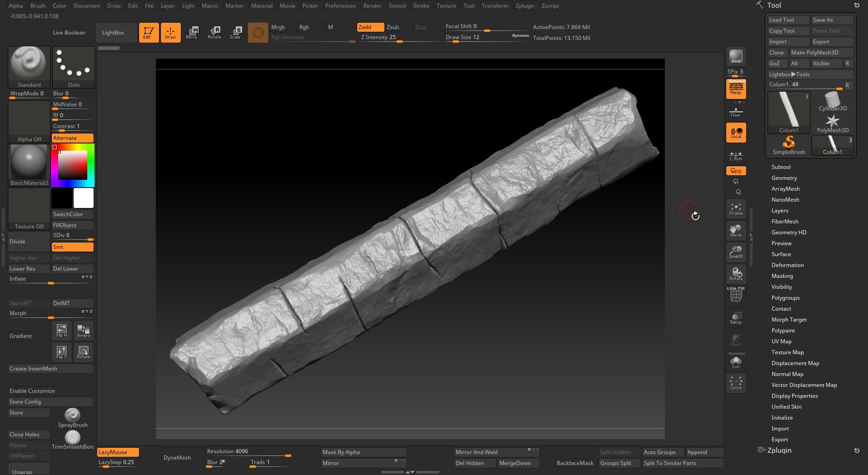Select the Move gizmo icon in top shelf
This screenshot has width=868, height=475.
(x=192, y=33)
